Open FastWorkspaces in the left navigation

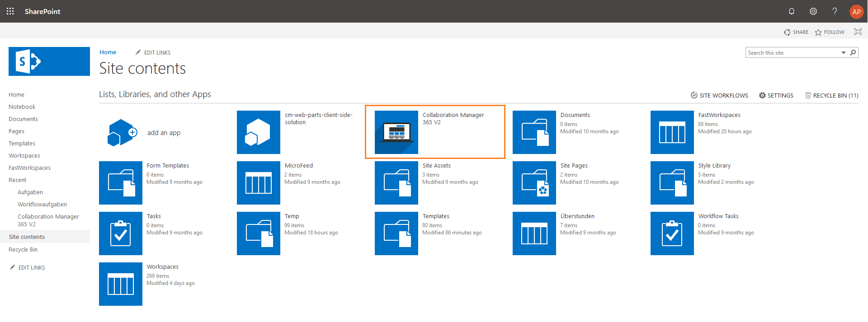29,168
